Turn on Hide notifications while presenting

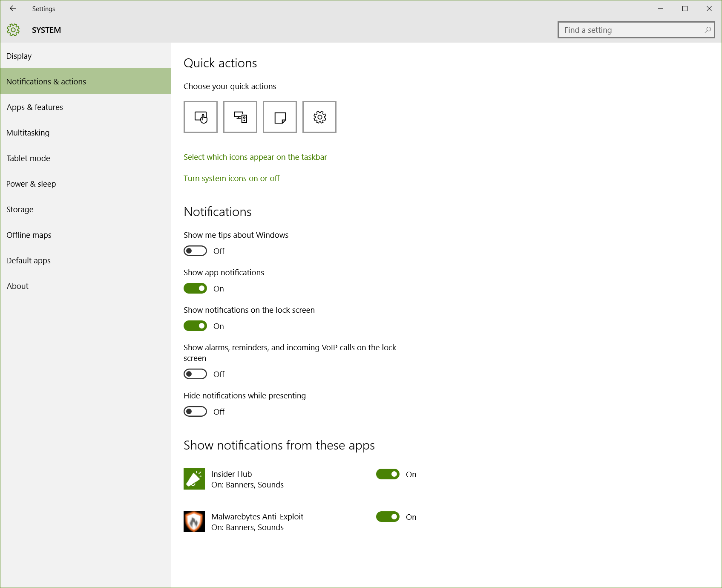point(195,412)
